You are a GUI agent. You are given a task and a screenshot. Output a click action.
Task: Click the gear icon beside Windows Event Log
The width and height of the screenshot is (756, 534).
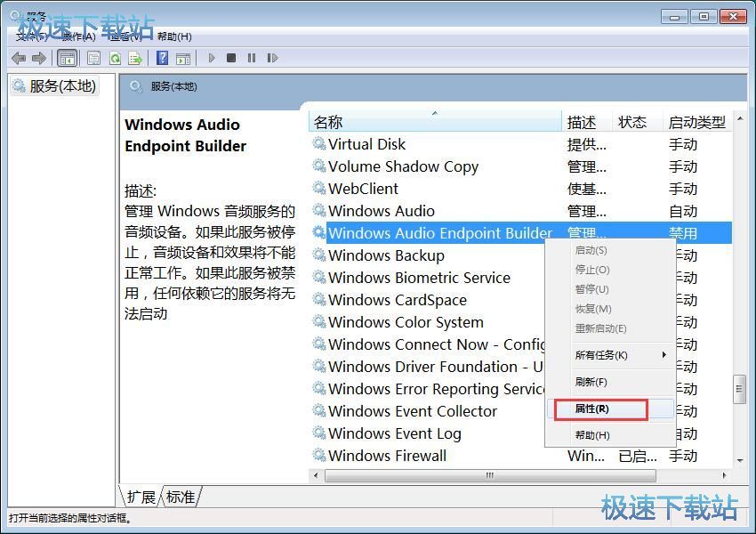pos(319,433)
